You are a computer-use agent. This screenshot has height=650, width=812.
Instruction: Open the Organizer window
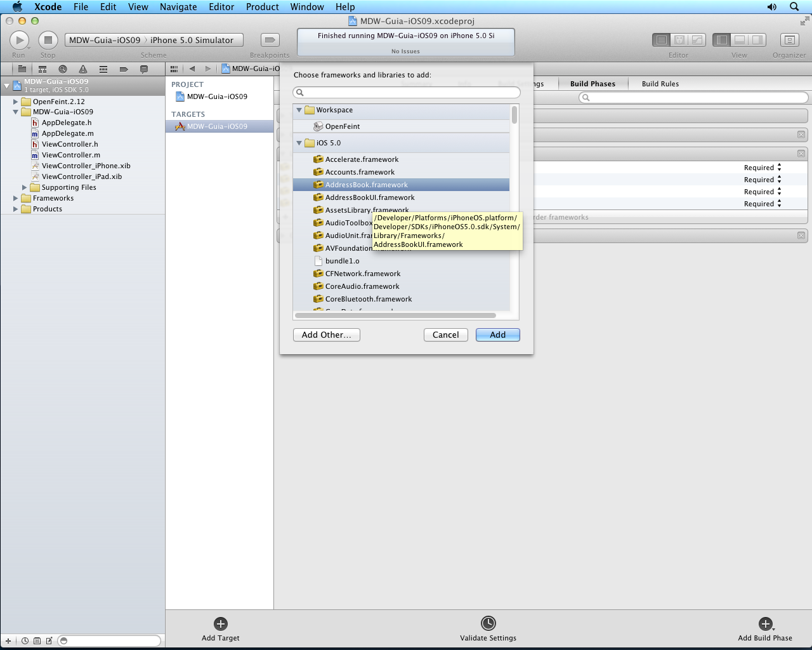pyautogui.click(x=789, y=40)
